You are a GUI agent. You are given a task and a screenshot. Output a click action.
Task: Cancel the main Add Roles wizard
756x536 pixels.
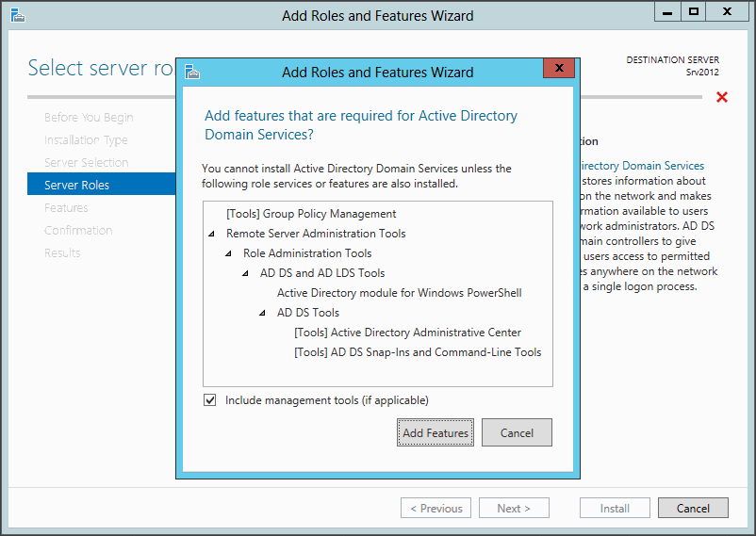click(693, 508)
